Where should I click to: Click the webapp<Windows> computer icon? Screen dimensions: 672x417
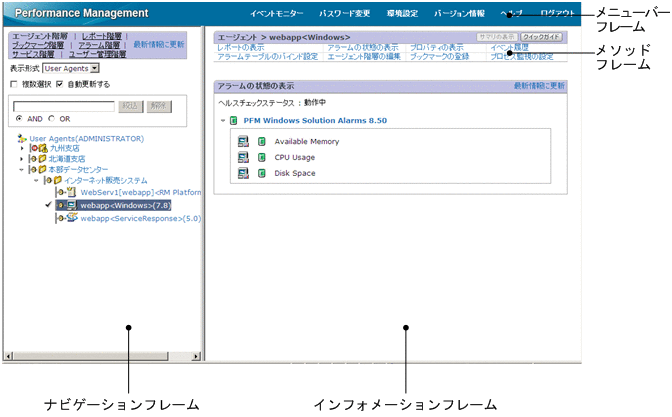pyautogui.click(x=72, y=205)
